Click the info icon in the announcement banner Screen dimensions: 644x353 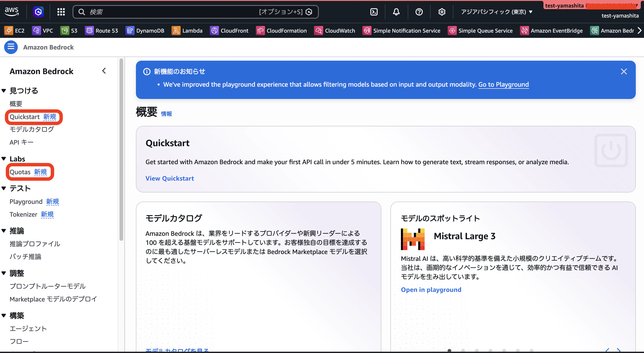pyautogui.click(x=147, y=72)
